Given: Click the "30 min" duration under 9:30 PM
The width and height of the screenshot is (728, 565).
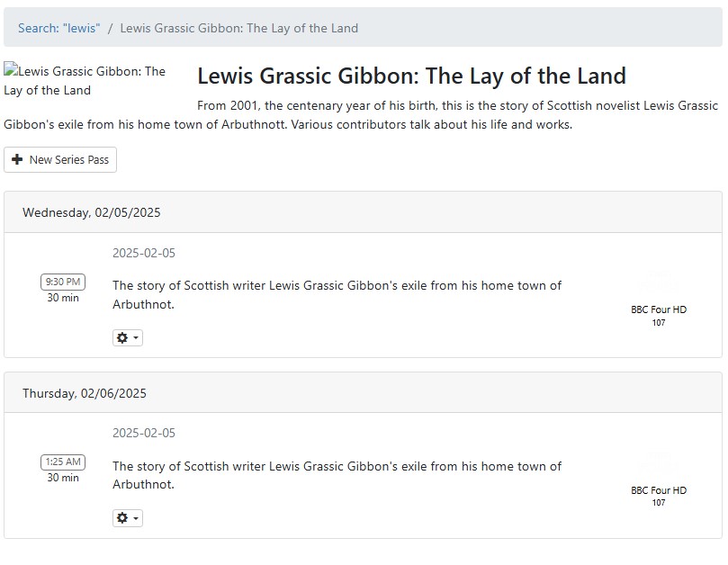Looking at the screenshot, I should 63,298.
